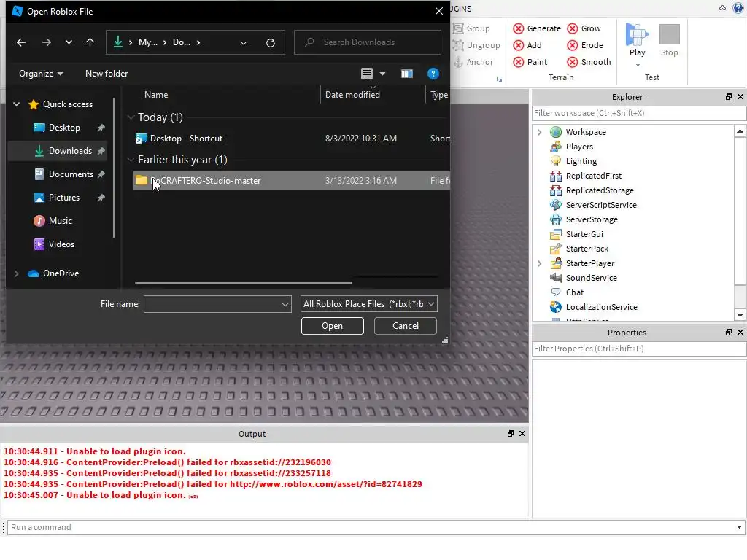This screenshot has width=747, height=560.
Task: Open Videos in sidebar
Action: pyautogui.click(x=61, y=244)
